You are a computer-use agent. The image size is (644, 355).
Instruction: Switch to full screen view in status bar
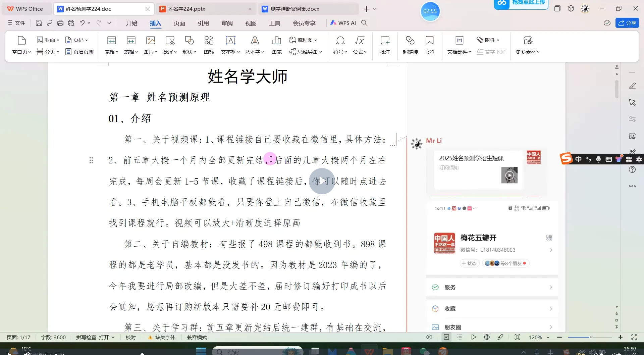(634, 337)
